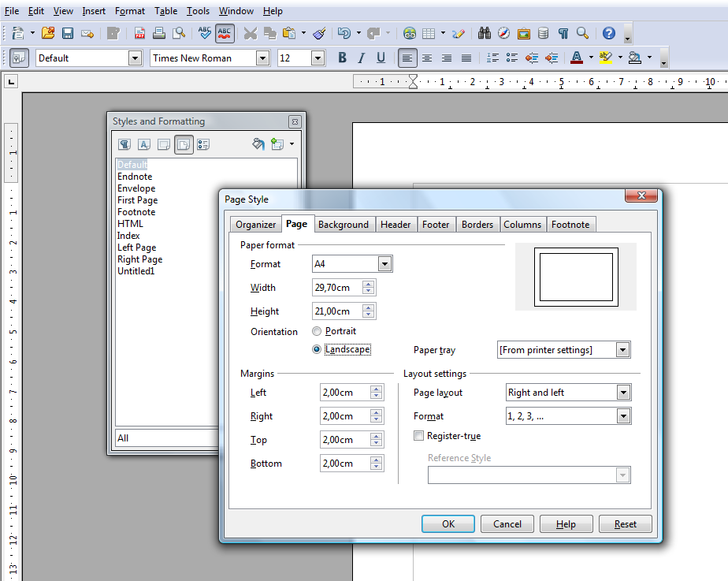728x581 pixels.
Task: Expand the Page layout dropdown
Action: click(623, 393)
